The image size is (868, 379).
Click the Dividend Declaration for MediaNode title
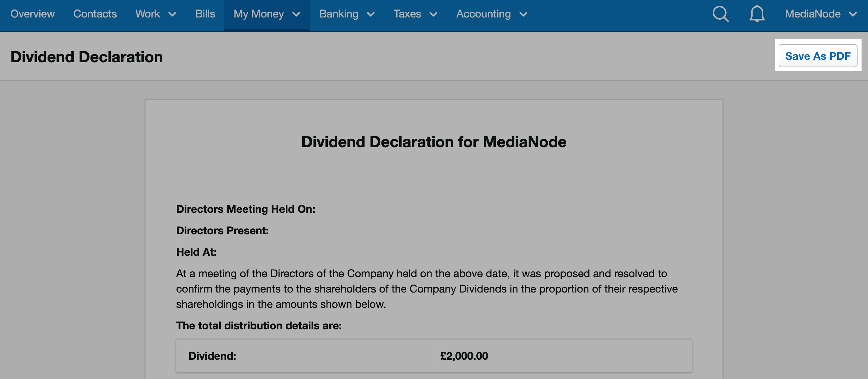(434, 142)
